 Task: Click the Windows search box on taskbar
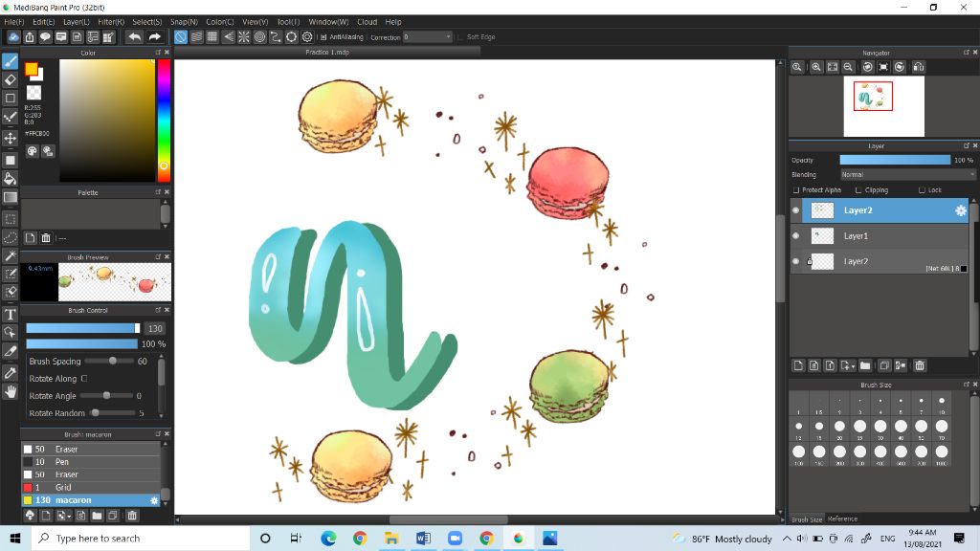[141, 538]
